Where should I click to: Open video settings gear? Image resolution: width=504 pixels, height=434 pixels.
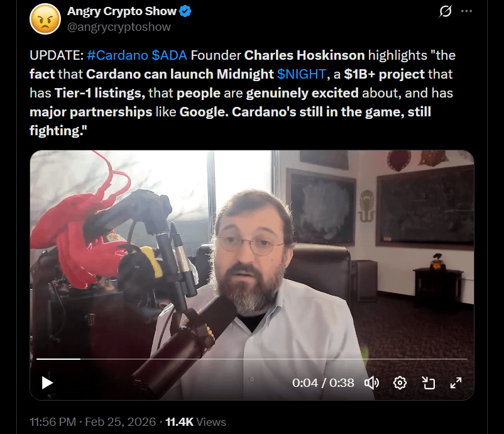(x=400, y=383)
